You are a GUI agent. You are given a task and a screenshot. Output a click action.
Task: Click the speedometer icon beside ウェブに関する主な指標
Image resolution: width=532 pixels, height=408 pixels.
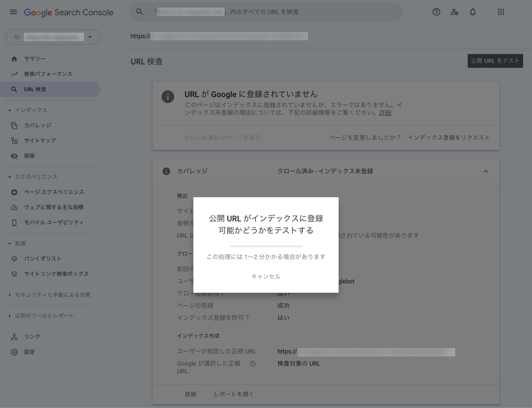(14, 207)
